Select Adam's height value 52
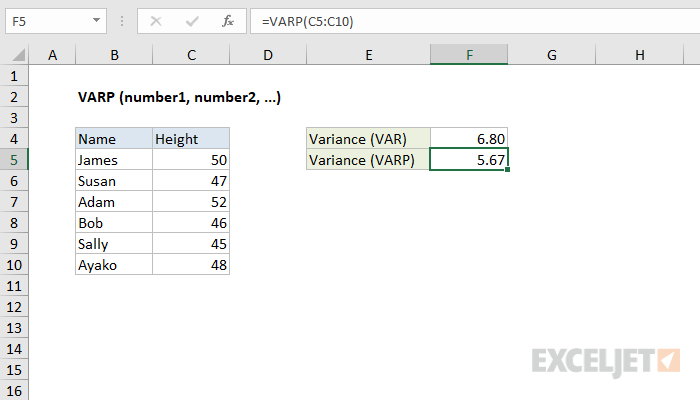The width and height of the screenshot is (700, 400). click(191, 202)
